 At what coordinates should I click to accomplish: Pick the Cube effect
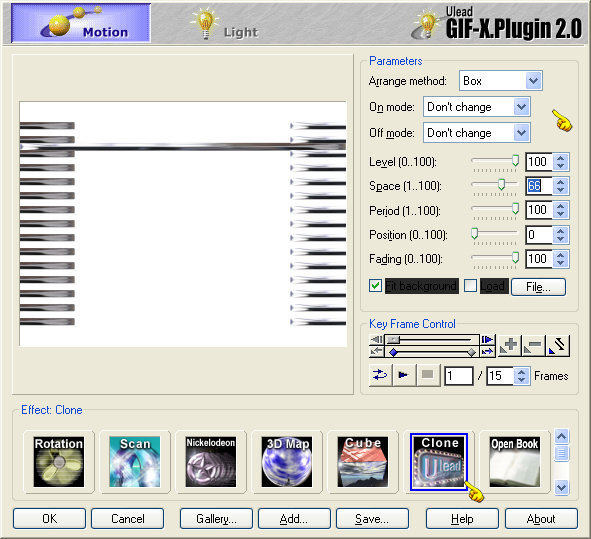pyautogui.click(x=363, y=462)
